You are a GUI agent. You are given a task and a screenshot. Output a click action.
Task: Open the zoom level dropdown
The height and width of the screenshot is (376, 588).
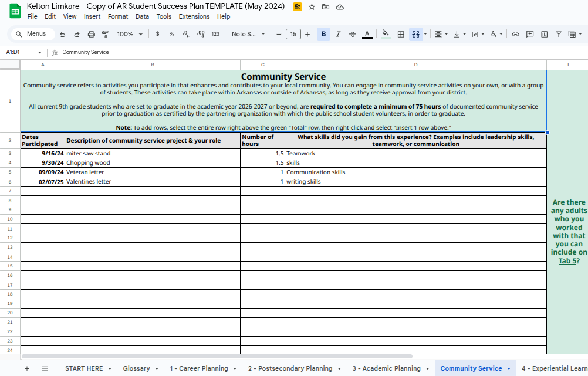tap(130, 34)
